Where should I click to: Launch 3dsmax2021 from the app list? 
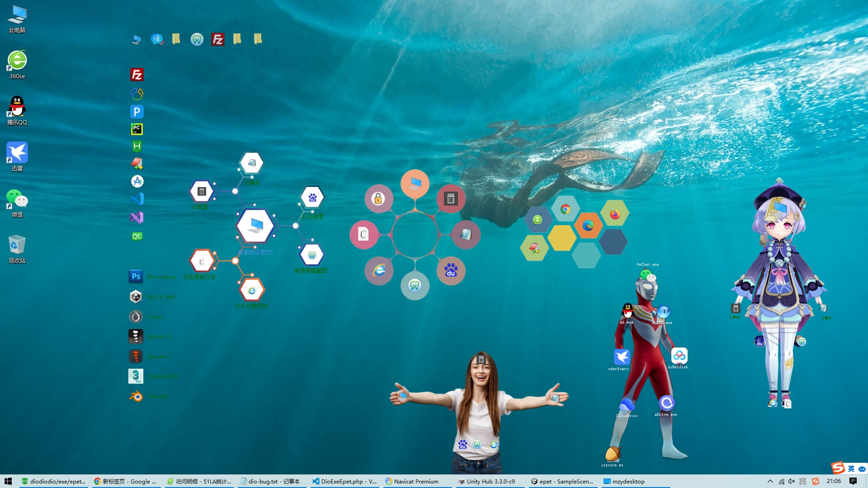(153, 376)
